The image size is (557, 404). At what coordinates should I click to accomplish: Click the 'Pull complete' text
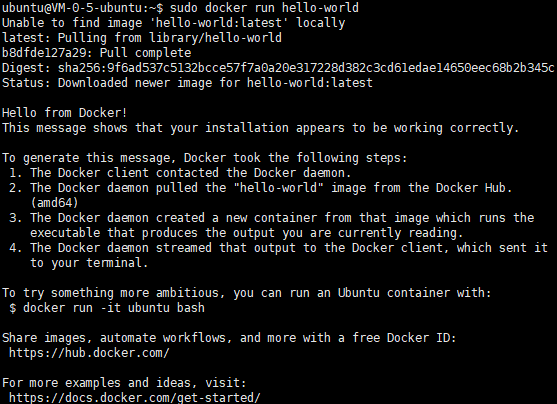(145, 53)
